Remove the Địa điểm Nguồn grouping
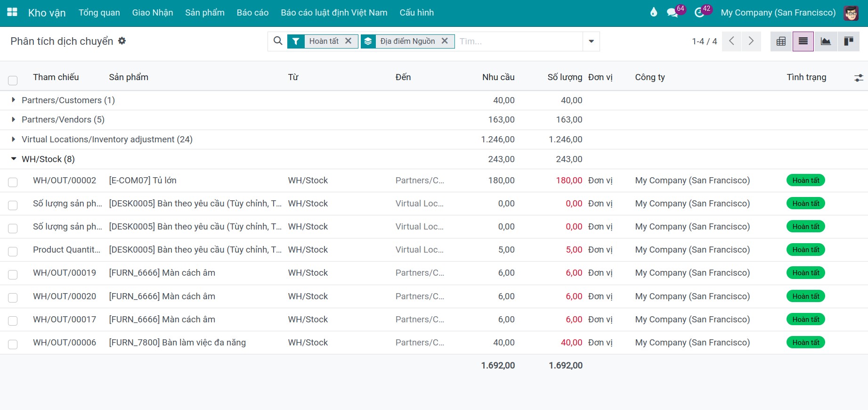The width and height of the screenshot is (868, 410). (445, 41)
